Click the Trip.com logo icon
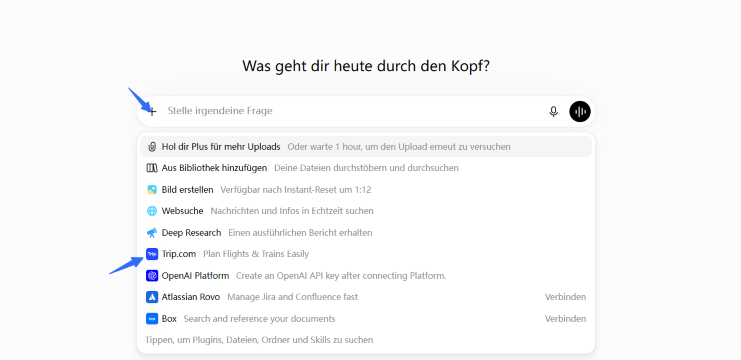 (x=152, y=254)
